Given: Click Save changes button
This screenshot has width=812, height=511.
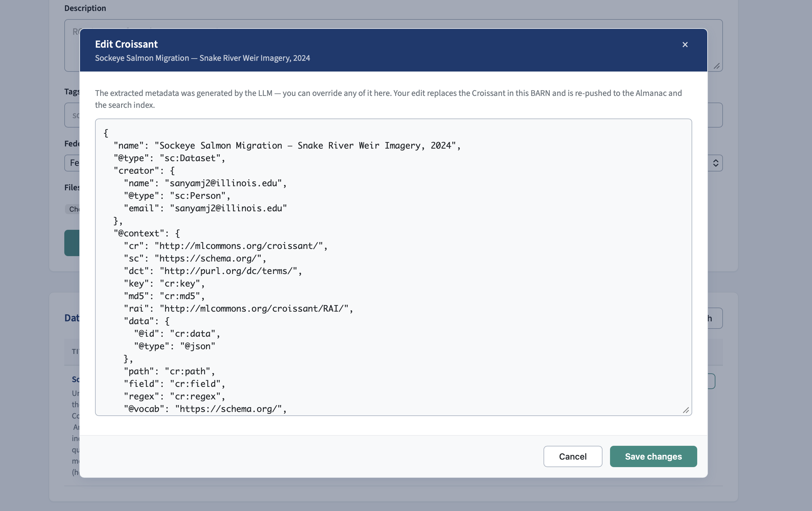Looking at the screenshot, I should pos(653,456).
